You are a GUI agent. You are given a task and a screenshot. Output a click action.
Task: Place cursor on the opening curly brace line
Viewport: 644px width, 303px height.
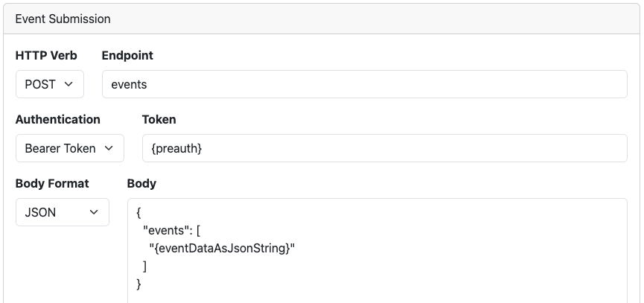(x=138, y=213)
